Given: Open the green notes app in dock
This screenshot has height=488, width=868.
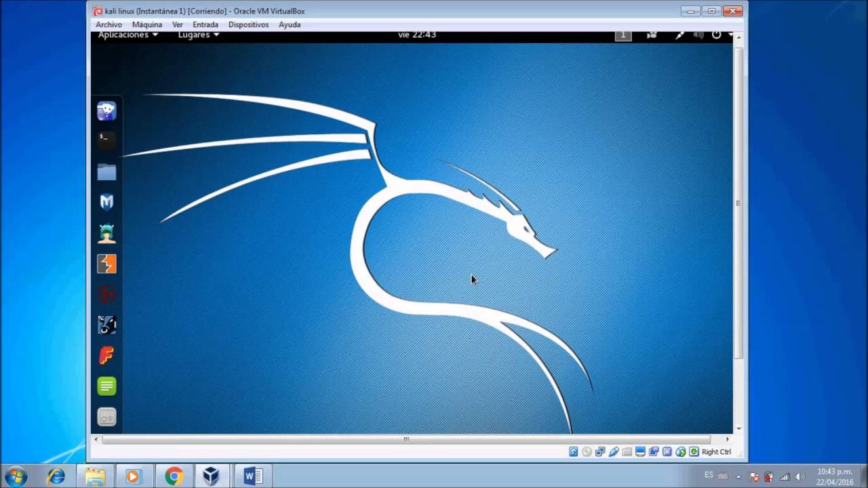Looking at the screenshot, I should [106, 386].
